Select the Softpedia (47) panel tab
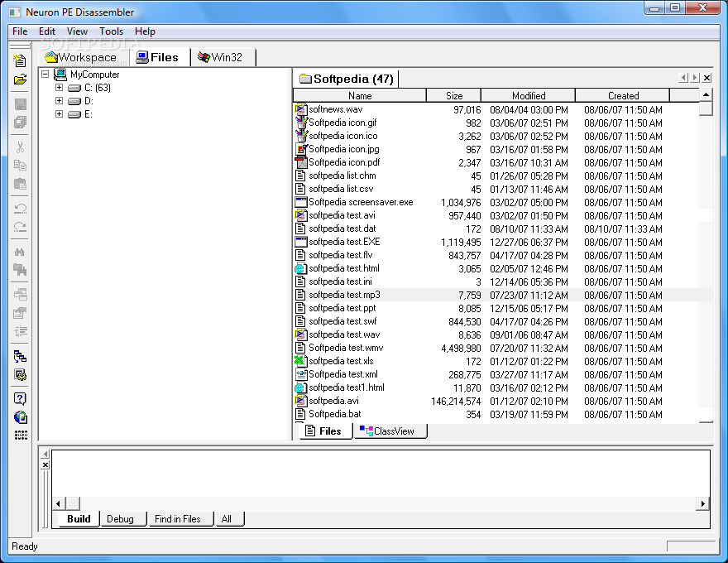Screen dimensions: 728x563 pyautogui.click(x=347, y=79)
